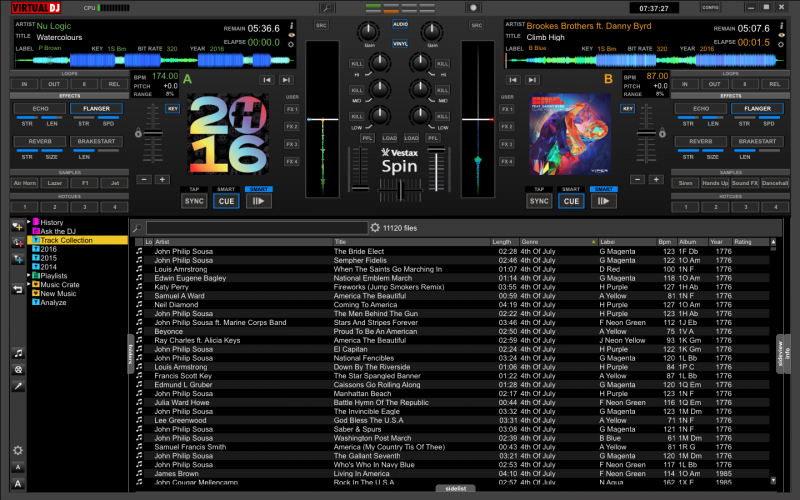
Task: Toggle KEY lock on deck B
Action: (x=628, y=109)
